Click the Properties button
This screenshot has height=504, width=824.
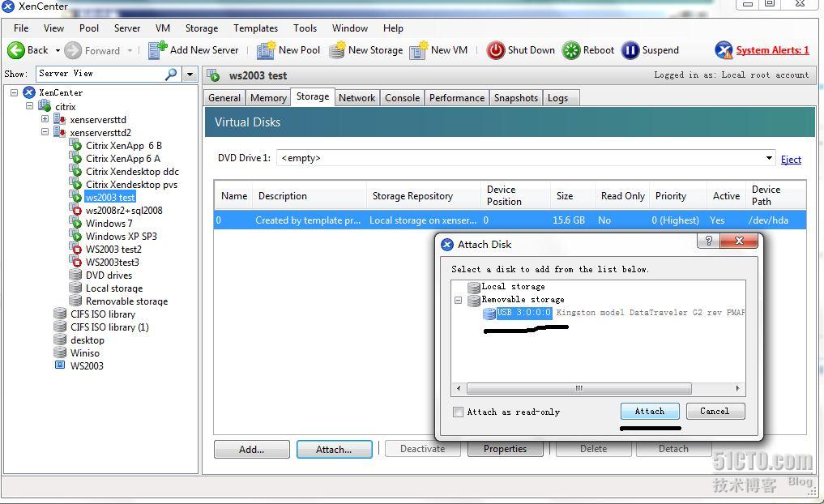click(x=505, y=449)
